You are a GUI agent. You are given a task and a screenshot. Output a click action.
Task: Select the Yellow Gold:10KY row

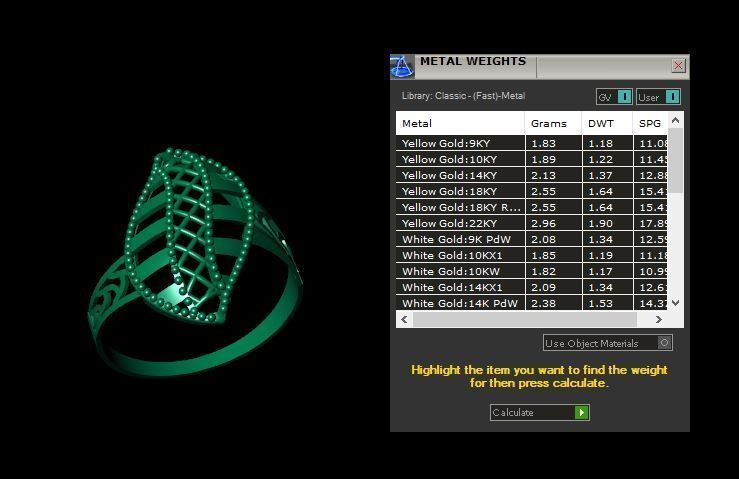(532, 159)
